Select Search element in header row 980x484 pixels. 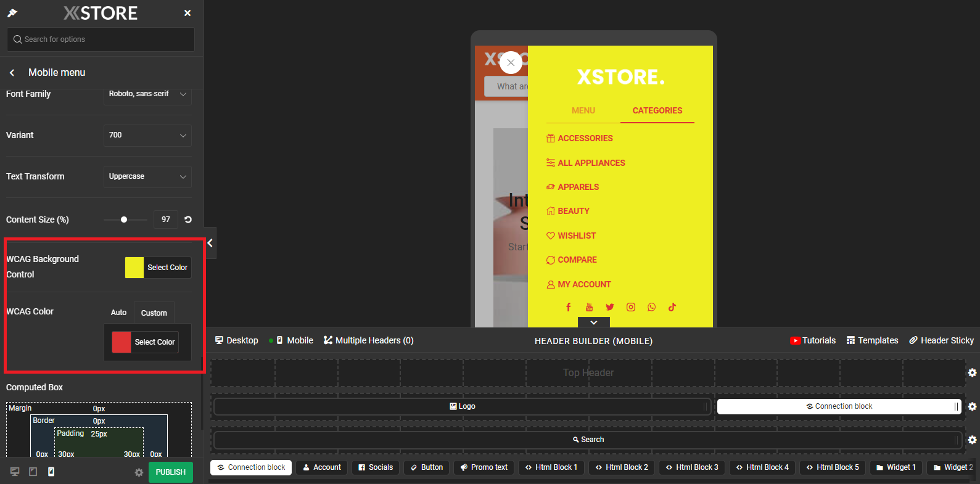pos(588,440)
